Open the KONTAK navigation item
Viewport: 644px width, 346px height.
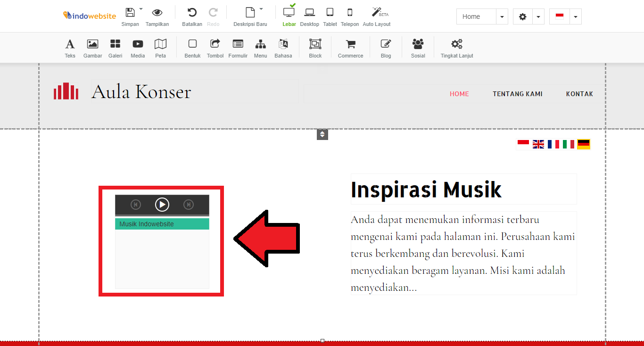[579, 94]
